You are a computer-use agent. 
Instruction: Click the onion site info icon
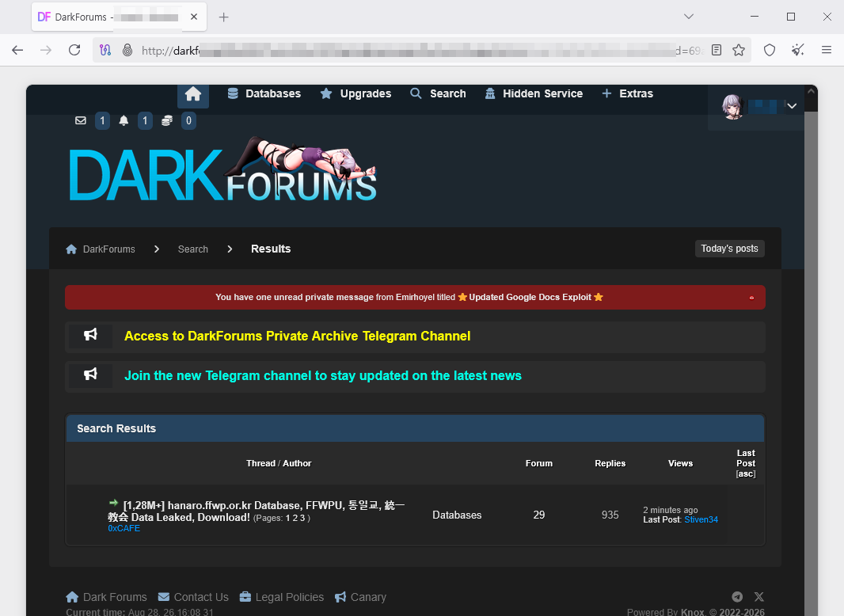[127, 50]
